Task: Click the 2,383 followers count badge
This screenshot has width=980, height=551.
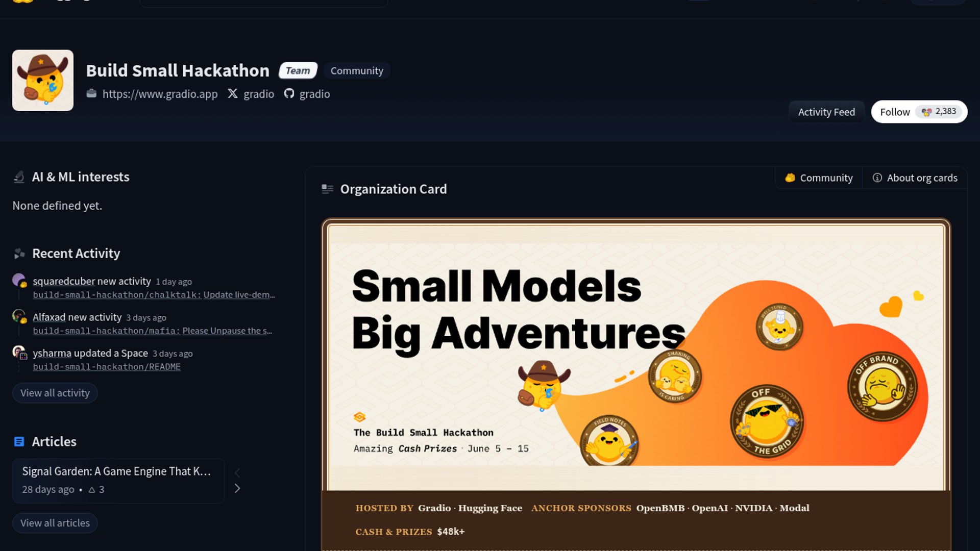Action: tap(939, 111)
